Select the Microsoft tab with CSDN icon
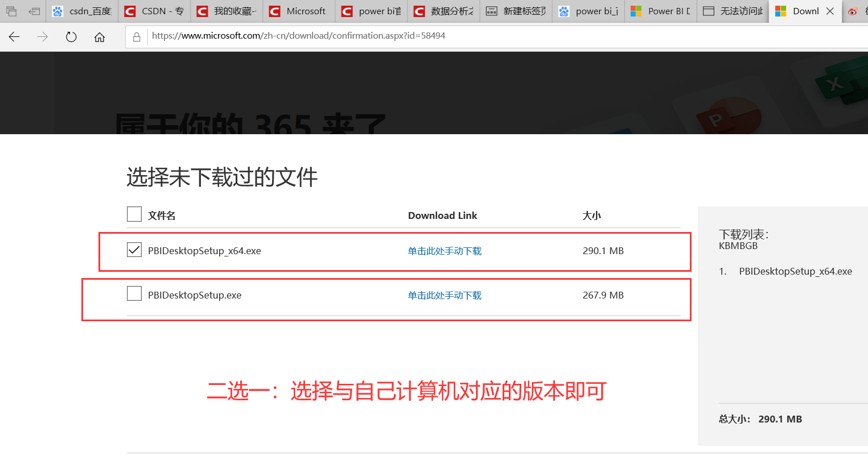Image resolution: width=868 pixels, height=460 pixels. [298, 11]
